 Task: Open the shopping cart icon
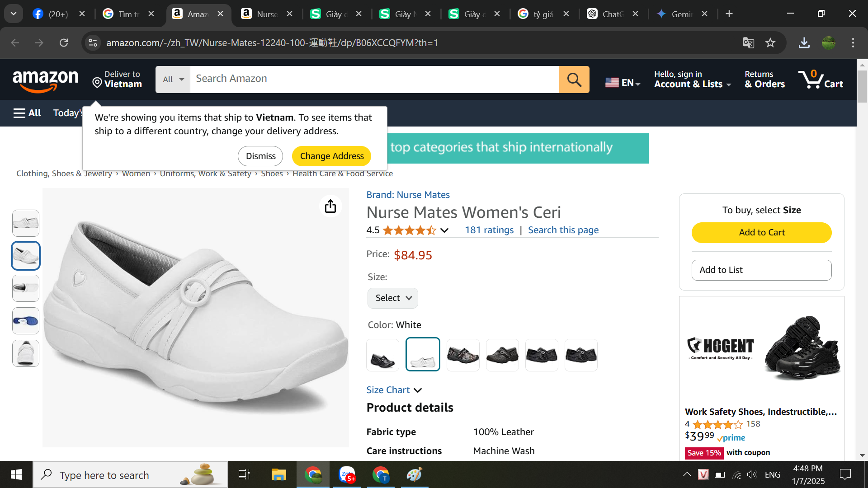pos(820,80)
